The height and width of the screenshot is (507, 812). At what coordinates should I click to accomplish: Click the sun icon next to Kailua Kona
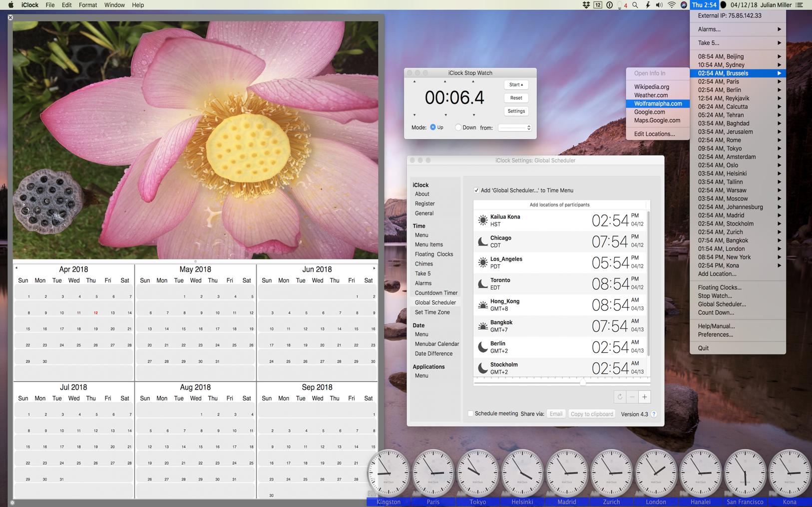(x=482, y=220)
